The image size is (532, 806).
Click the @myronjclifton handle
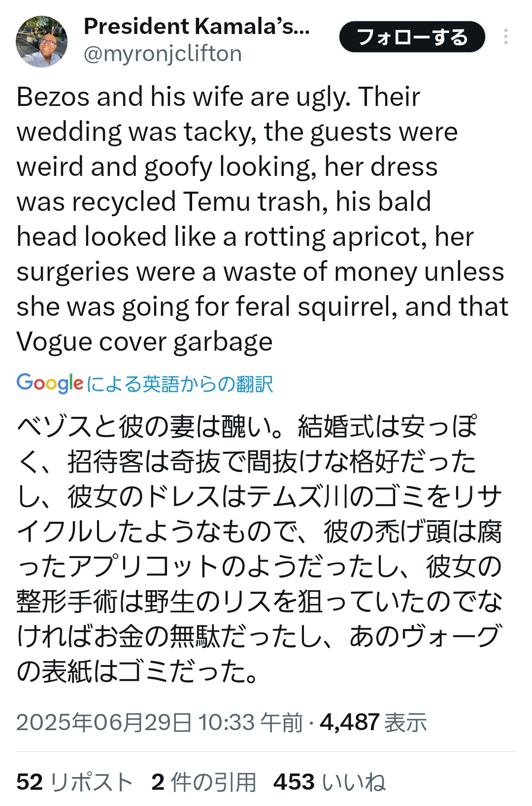163,54
